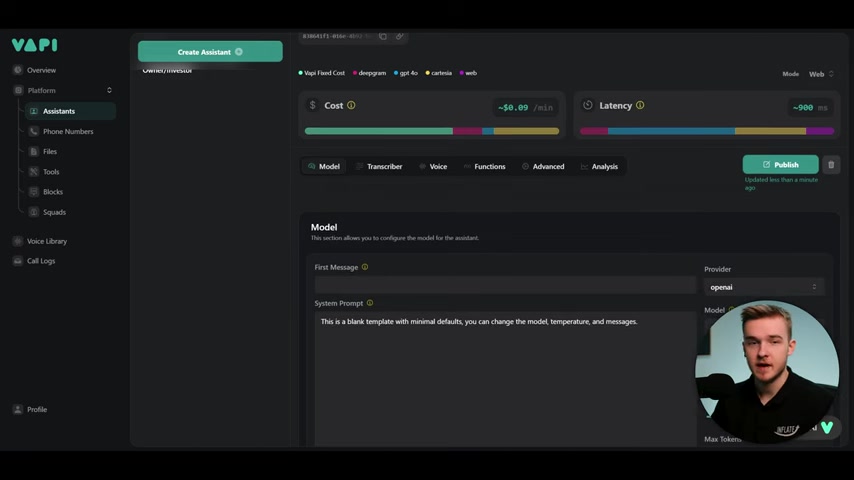Click the Vapi chat widget icon

(x=827, y=427)
